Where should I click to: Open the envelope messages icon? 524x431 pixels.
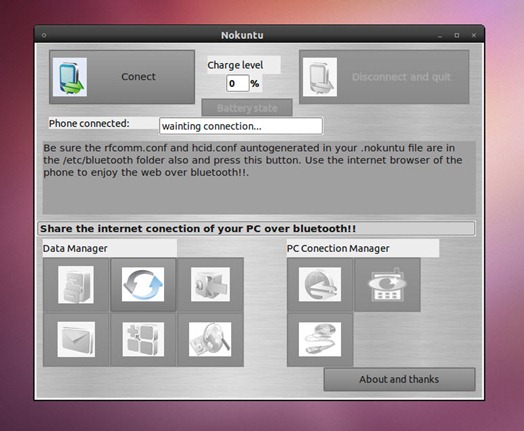pyautogui.click(x=76, y=339)
